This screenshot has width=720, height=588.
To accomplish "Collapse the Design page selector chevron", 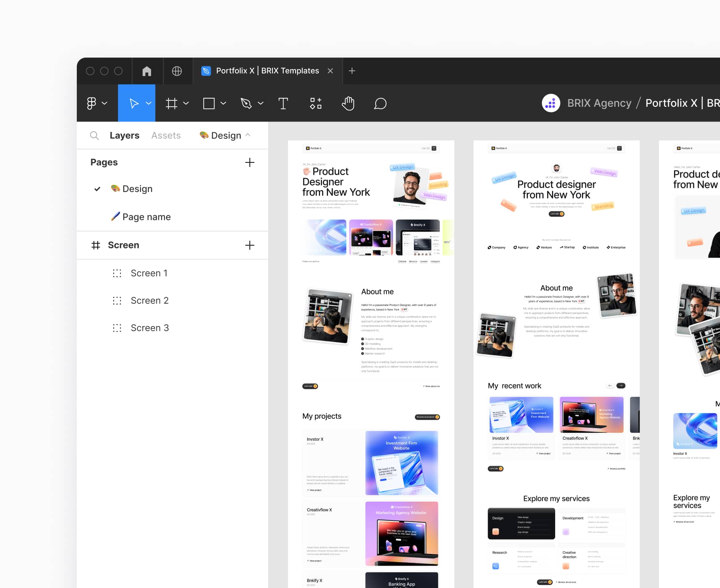I will 248,135.
